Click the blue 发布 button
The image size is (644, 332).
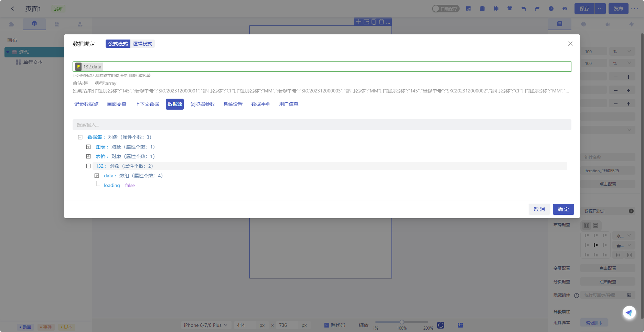tap(618, 9)
